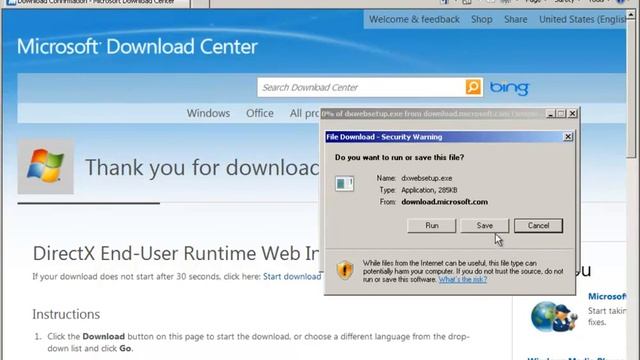Open the Share menu item

(x=516, y=19)
